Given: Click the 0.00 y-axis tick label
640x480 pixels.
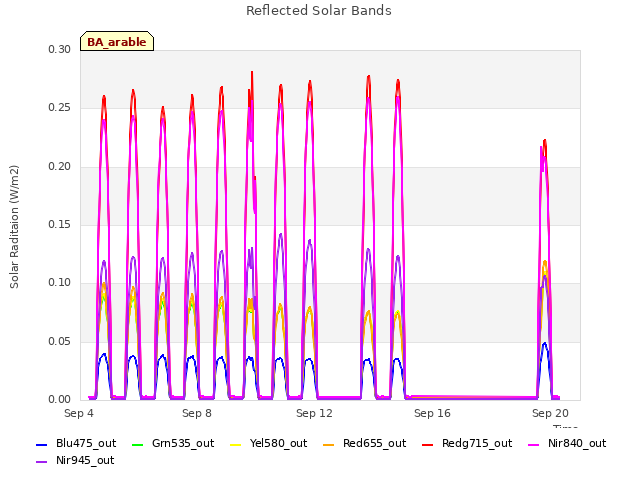Looking at the screenshot, I should pos(60,399).
